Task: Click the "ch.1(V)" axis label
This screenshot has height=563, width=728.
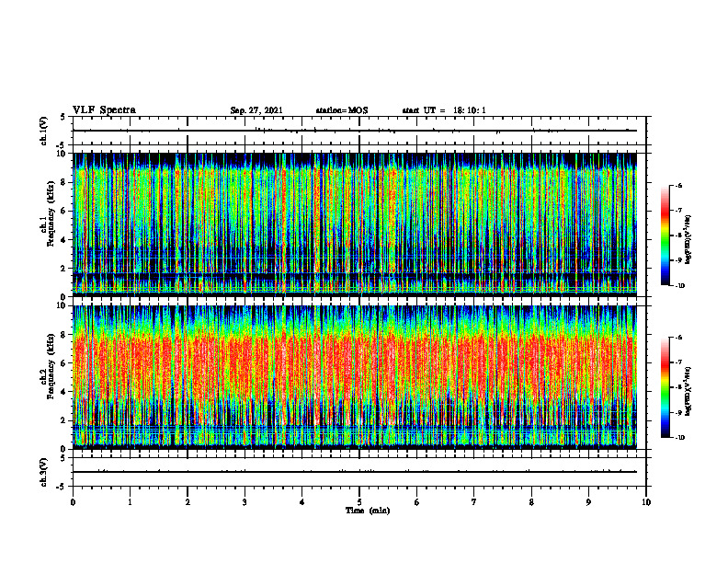Action: pos(44,131)
